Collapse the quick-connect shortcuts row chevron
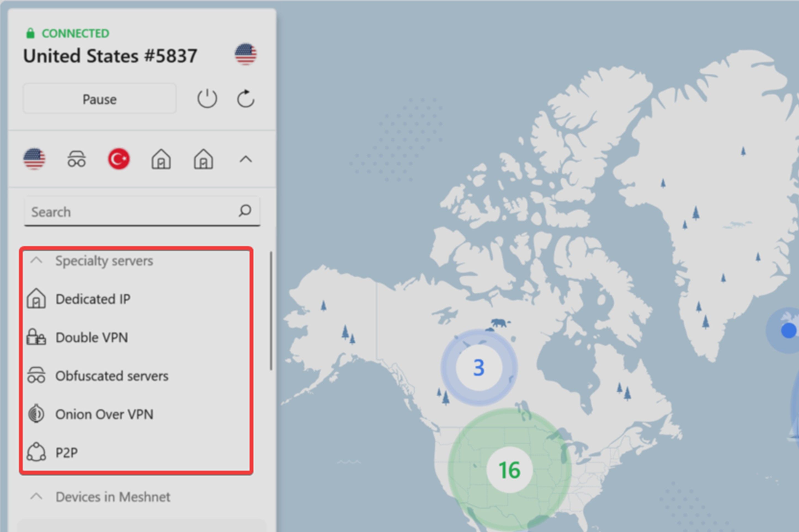 pyautogui.click(x=246, y=159)
